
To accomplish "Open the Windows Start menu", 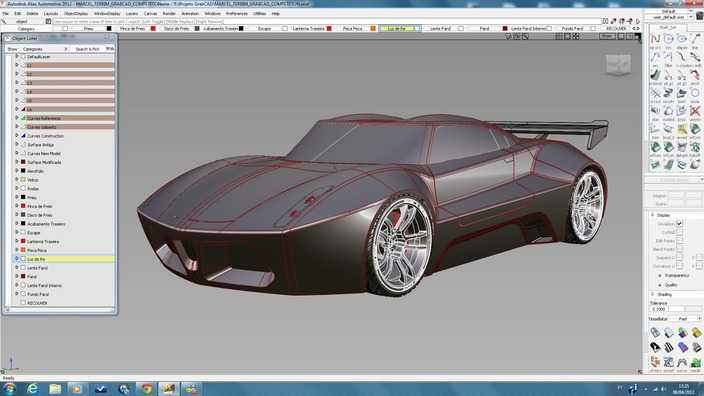I will click(x=9, y=389).
